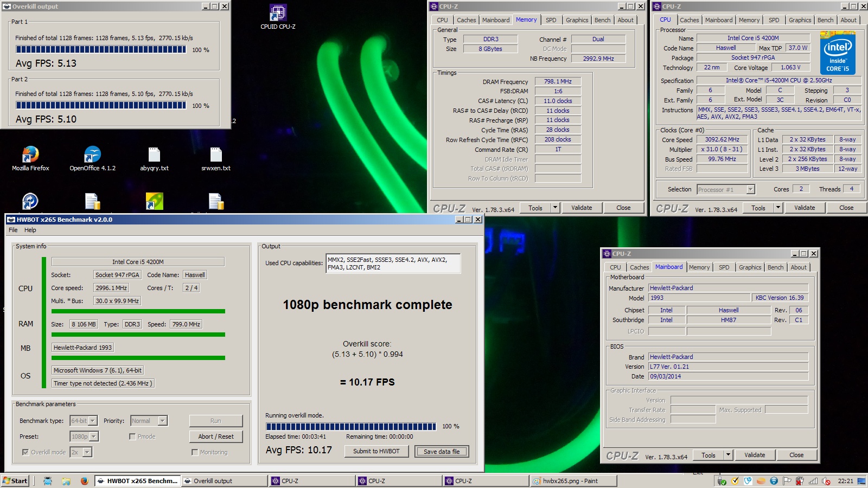The height and width of the screenshot is (488, 868).
Task: Click the Save data file button
Action: pos(442,451)
